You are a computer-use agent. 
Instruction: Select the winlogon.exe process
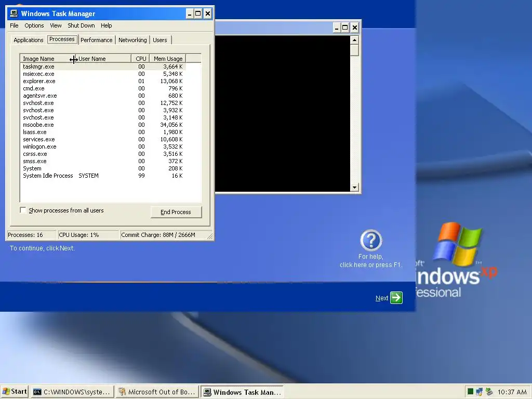(103, 147)
